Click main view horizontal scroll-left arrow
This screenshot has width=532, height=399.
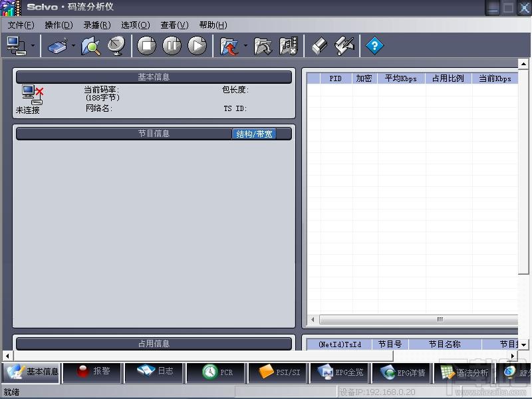click(8, 356)
